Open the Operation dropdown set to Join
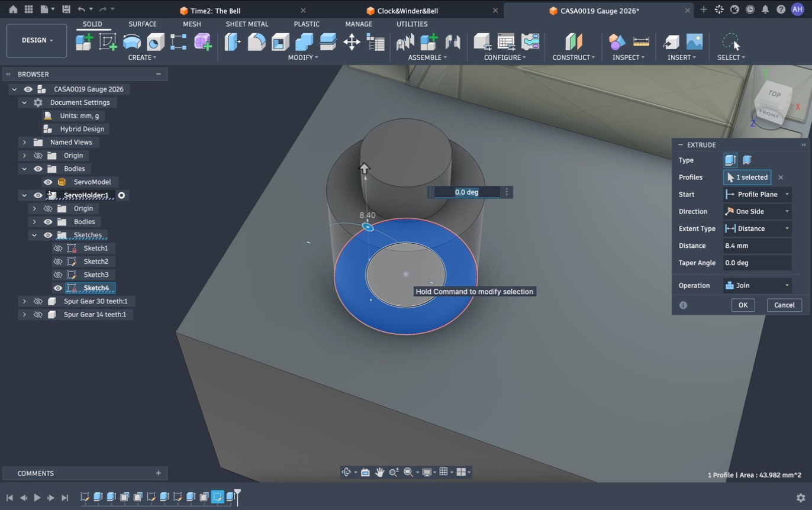Screen dimensions: 812x510 tap(758, 286)
